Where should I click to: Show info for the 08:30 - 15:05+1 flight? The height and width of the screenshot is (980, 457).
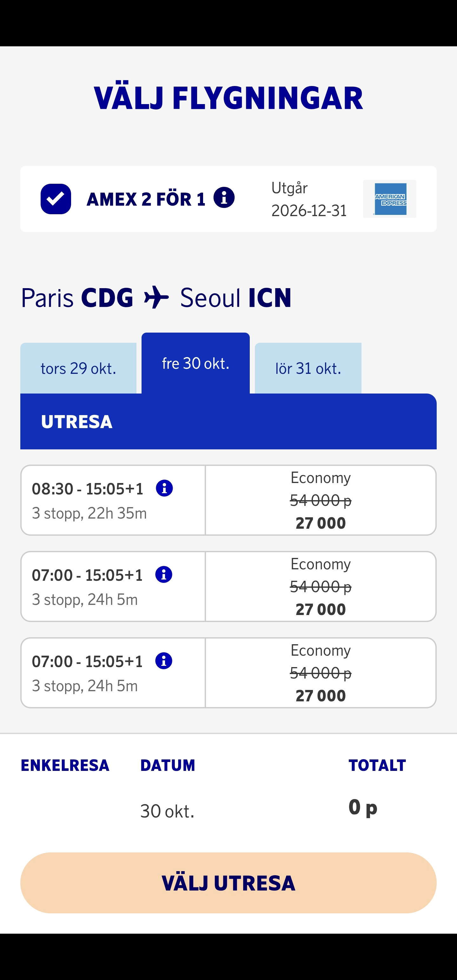164,488
